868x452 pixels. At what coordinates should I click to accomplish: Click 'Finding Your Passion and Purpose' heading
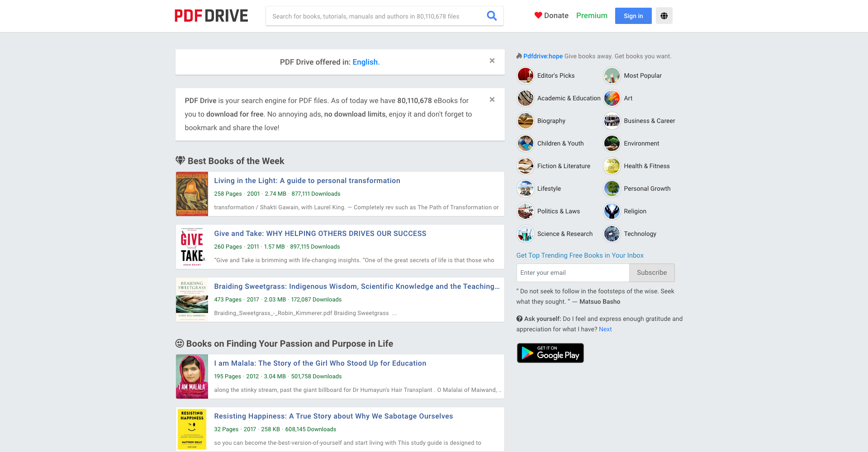pos(289,344)
